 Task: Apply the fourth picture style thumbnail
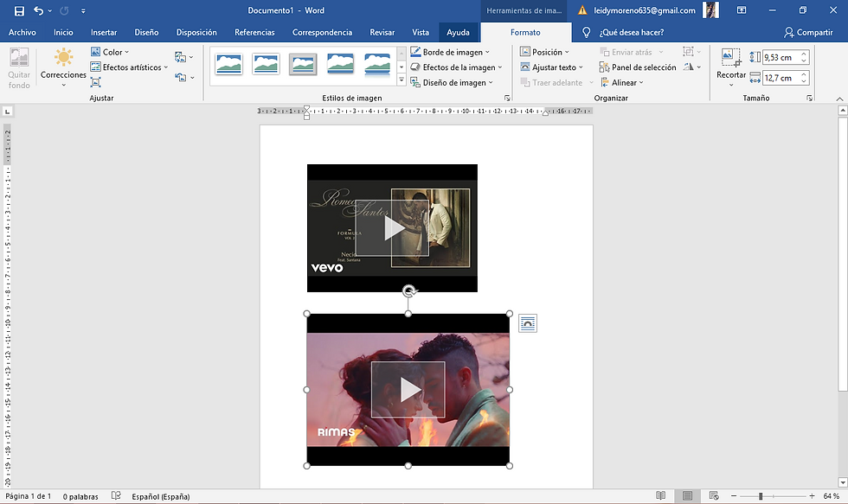coord(340,64)
